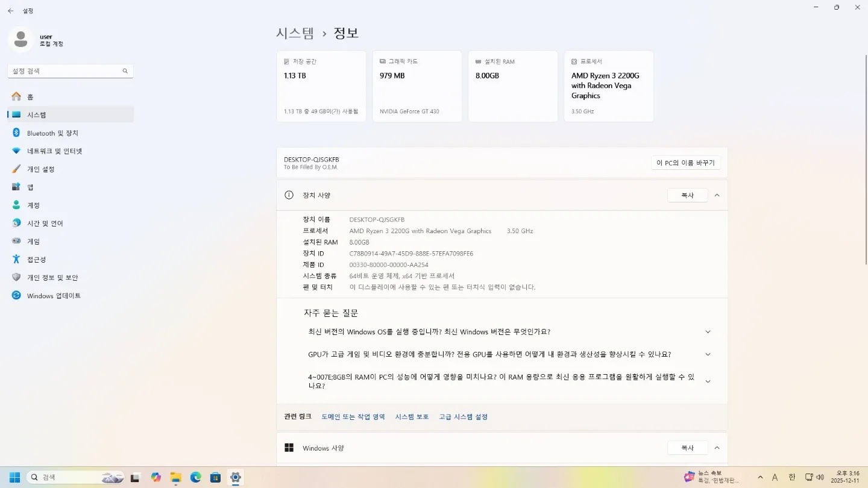Click the user account avatar
This screenshot has height=488, width=868.
[20, 40]
